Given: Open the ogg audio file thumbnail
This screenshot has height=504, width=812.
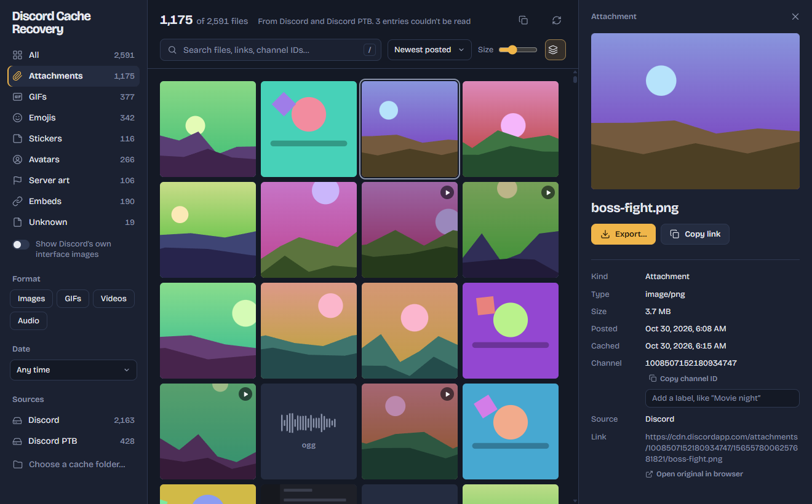Looking at the screenshot, I should pyautogui.click(x=309, y=431).
